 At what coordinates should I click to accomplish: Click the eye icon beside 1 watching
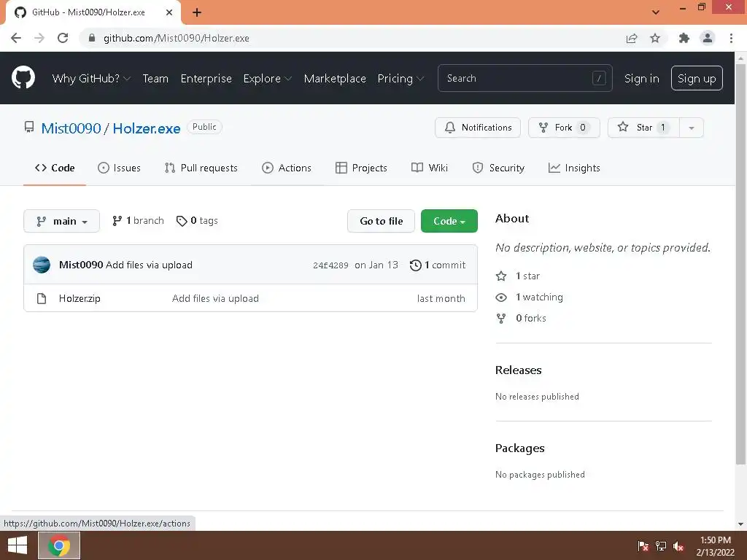tap(501, 297)
